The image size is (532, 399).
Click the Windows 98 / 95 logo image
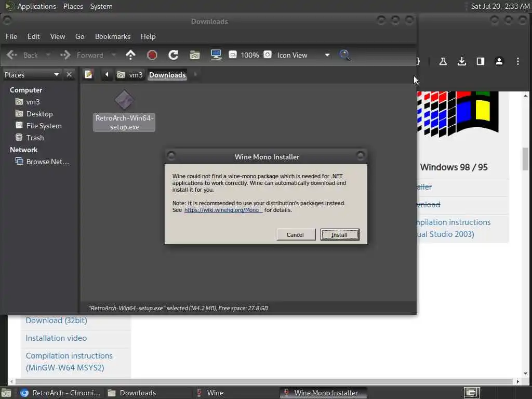point(458,114)
